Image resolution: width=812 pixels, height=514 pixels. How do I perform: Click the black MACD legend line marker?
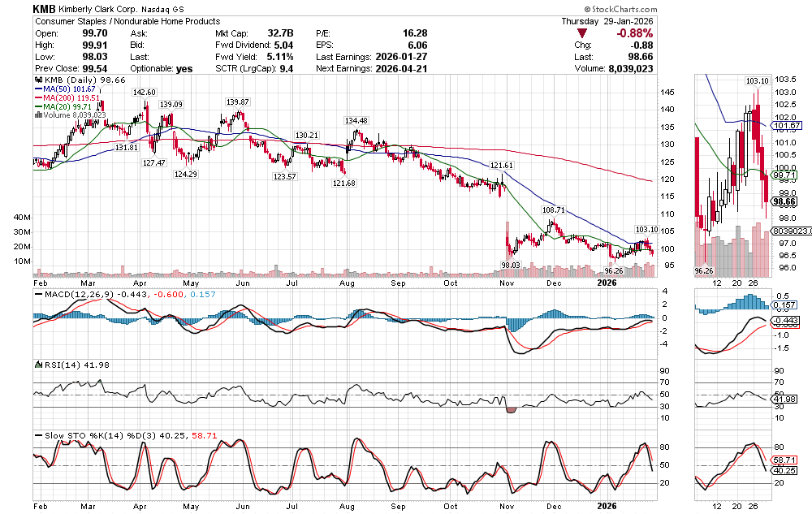(x=36, y=294)
